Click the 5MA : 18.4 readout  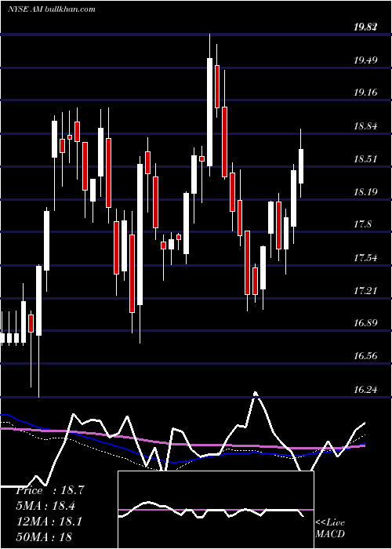(45, 506)
